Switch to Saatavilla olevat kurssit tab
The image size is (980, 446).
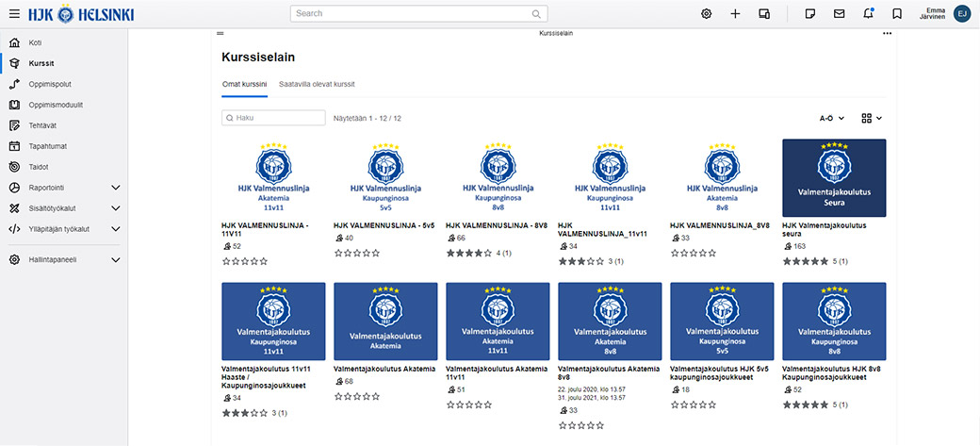pyautogui.click(x=317, y=84)
